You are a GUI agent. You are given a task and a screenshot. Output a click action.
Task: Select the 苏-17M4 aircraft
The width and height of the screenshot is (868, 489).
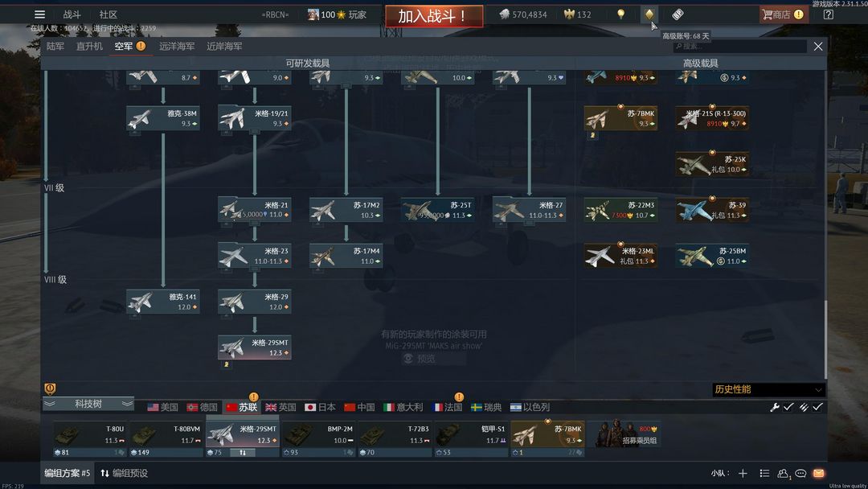pyautogui.click(x=346, y=256)
